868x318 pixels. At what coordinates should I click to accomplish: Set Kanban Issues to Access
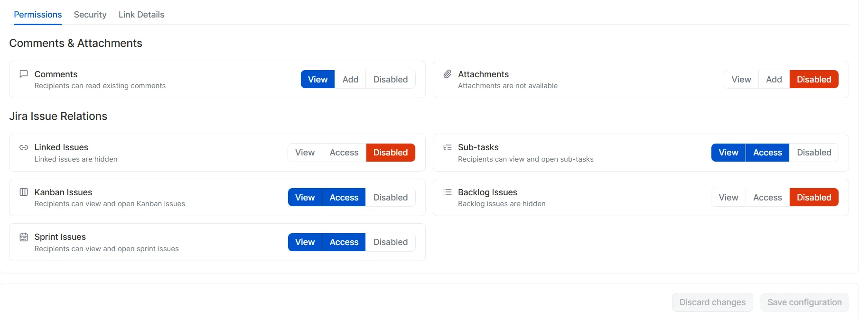tap(344, 197)
